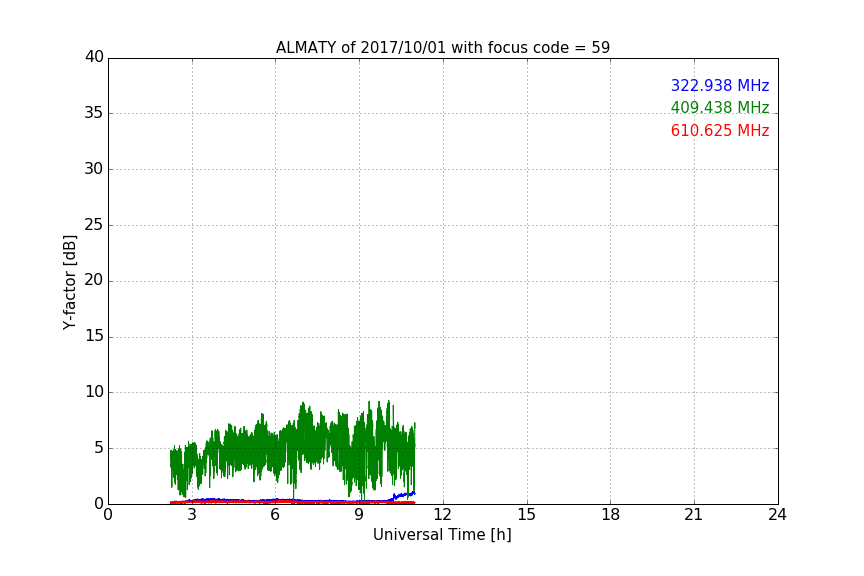Click the y-axis tick label 15
Image resolution: width=864 pixels, height=576 pixels.
click(x=94, y=336)
